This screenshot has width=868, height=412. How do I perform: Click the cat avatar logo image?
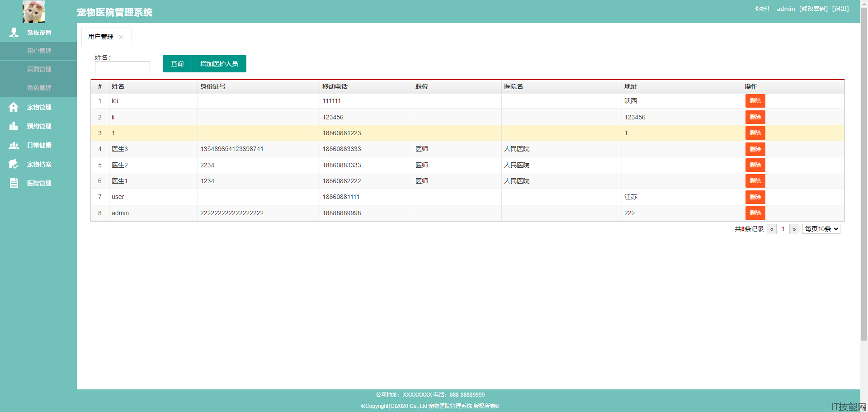(34, 12)
